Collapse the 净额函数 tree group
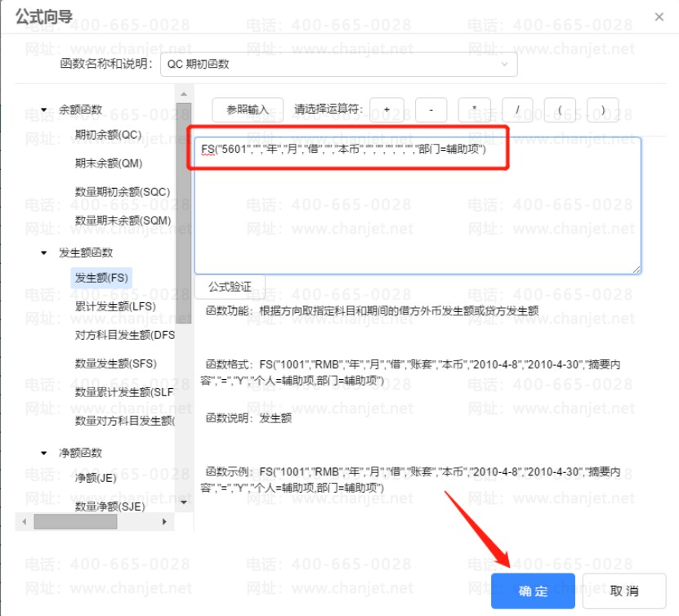Viewport: 679px width, 616px height. 44,453
